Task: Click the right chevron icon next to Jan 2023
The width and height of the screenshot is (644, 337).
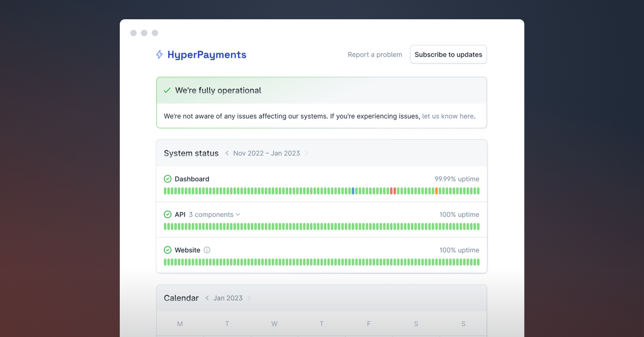Action: [x=250, y=298]
